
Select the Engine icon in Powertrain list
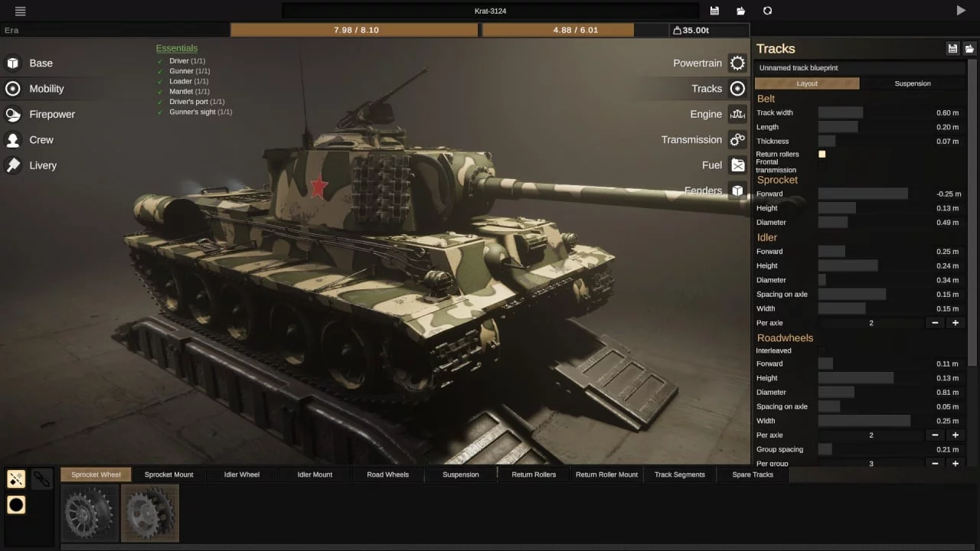(737, 114)
